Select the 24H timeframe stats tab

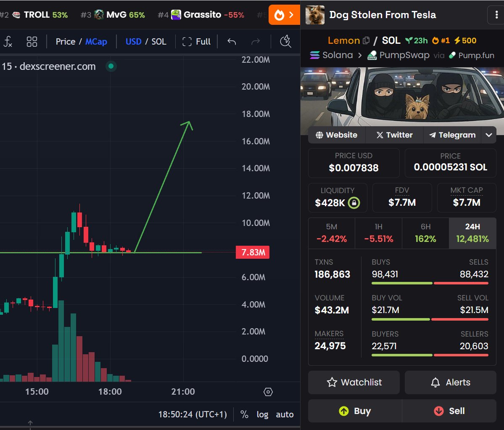point(472,233)
